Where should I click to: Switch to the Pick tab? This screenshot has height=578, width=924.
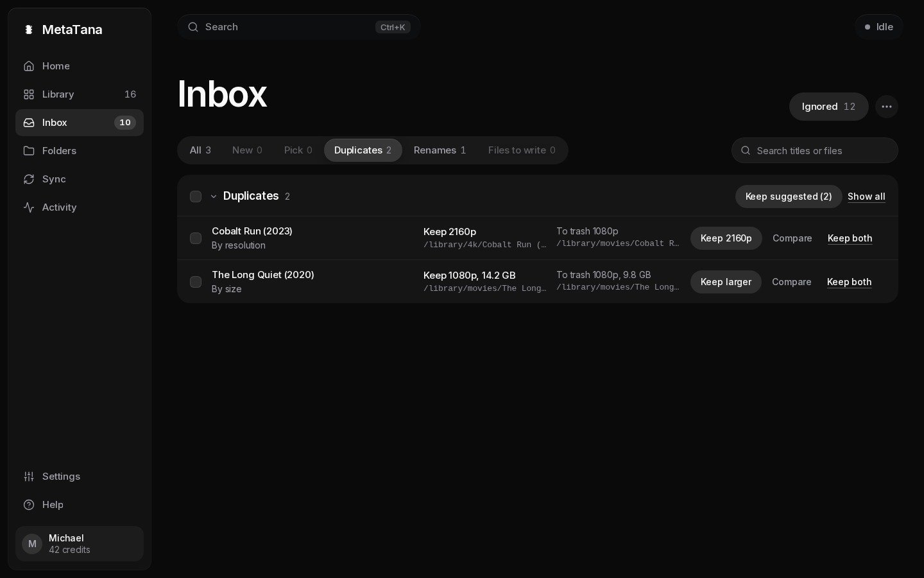pos(298,150)
